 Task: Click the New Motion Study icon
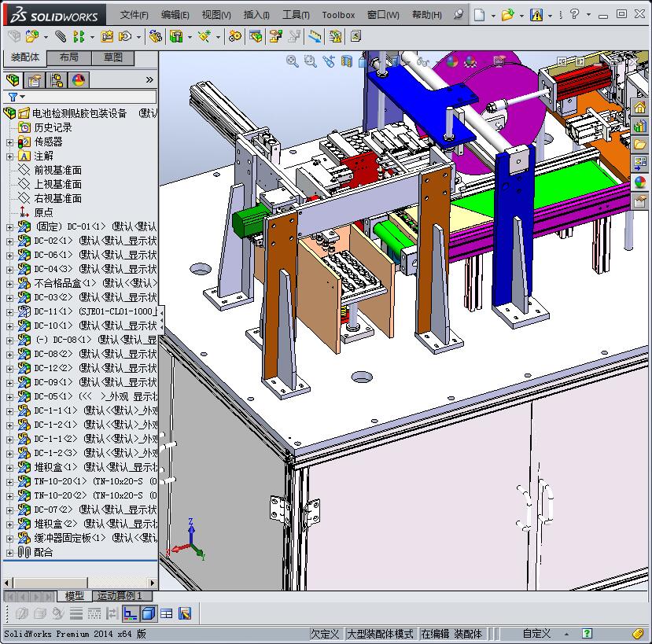tap(235, 37)
